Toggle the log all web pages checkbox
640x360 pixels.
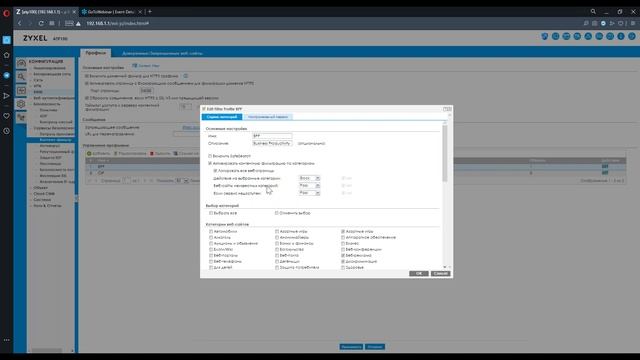216,171
